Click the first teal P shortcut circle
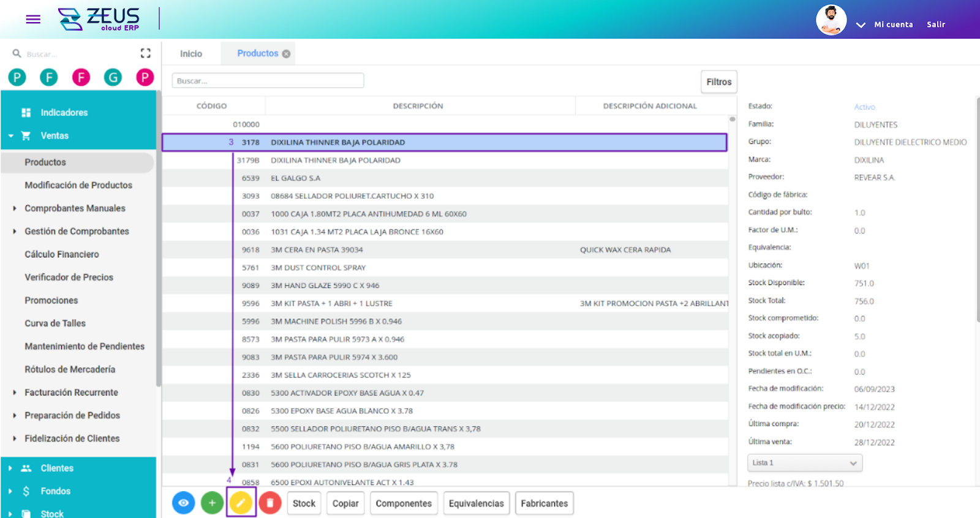 (x=17, y=77)
